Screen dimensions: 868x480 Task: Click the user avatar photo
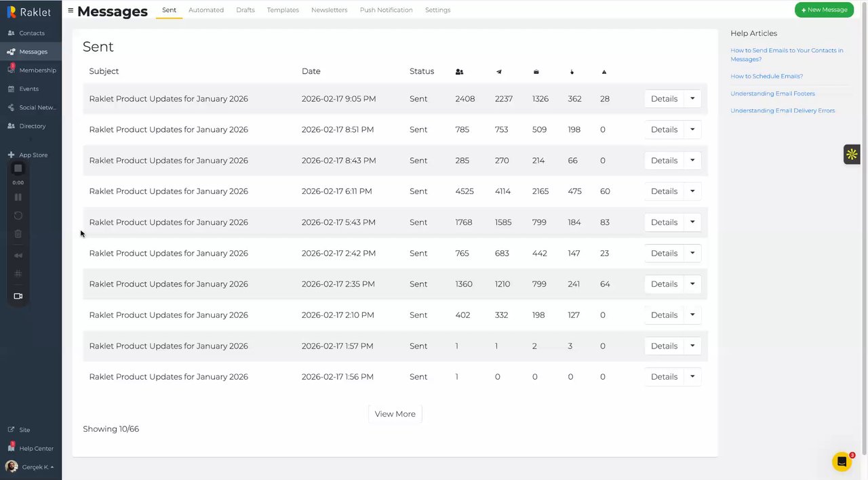click(x=12, y=466)
